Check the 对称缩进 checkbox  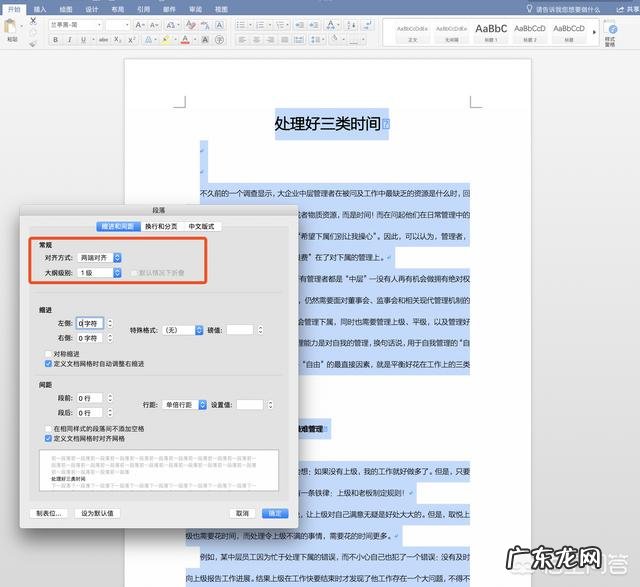tap(48, 354)
